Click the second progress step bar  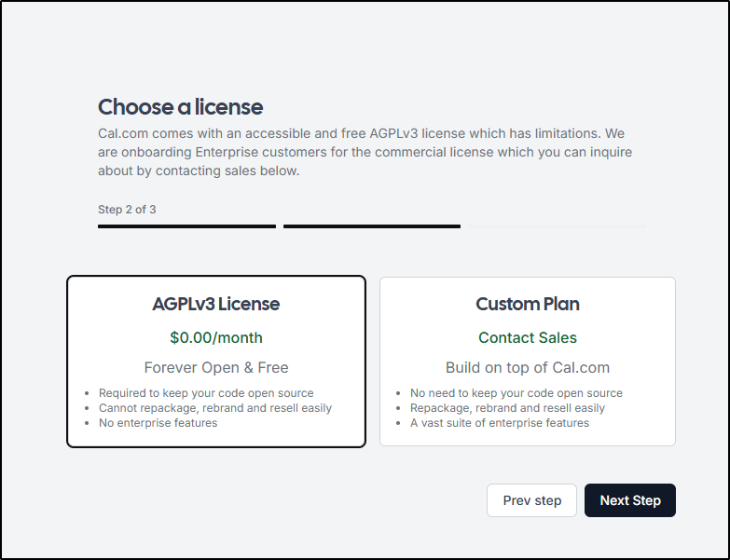pos(372,226)
